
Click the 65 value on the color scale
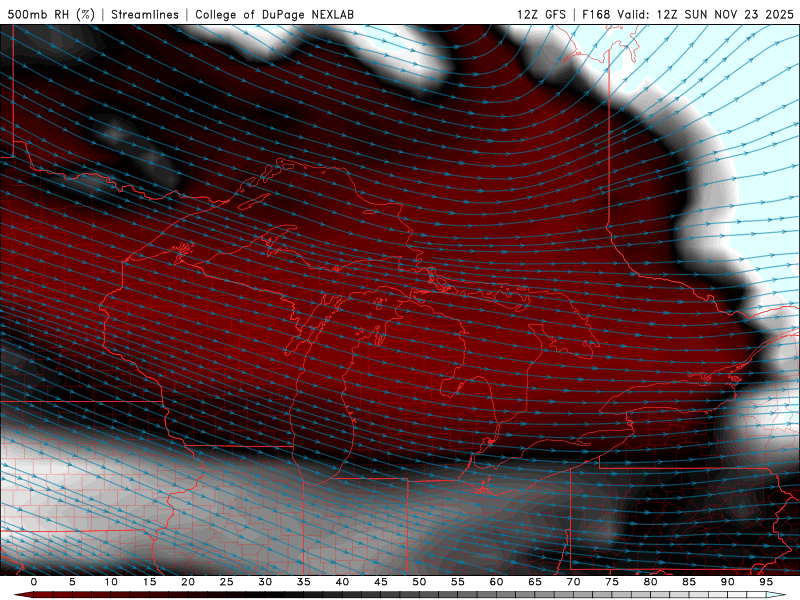535,582
